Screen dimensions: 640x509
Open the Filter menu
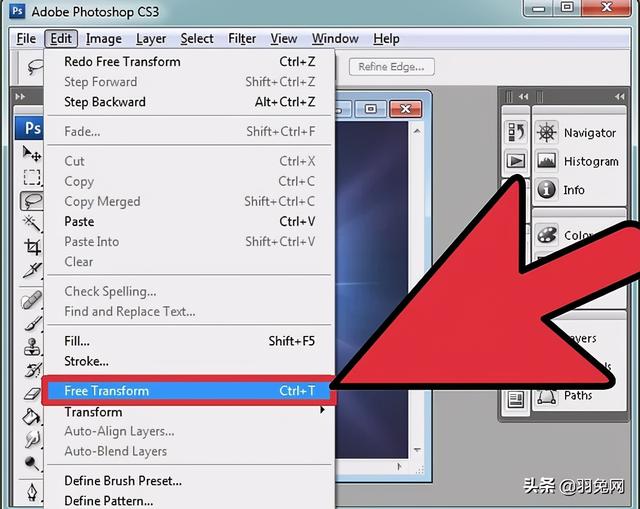[x=242, y=39]
